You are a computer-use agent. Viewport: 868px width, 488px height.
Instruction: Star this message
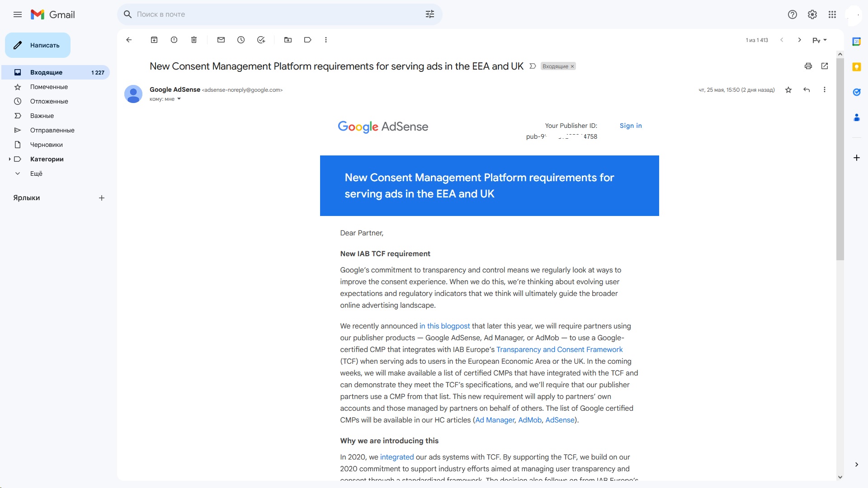coord(788,90)
